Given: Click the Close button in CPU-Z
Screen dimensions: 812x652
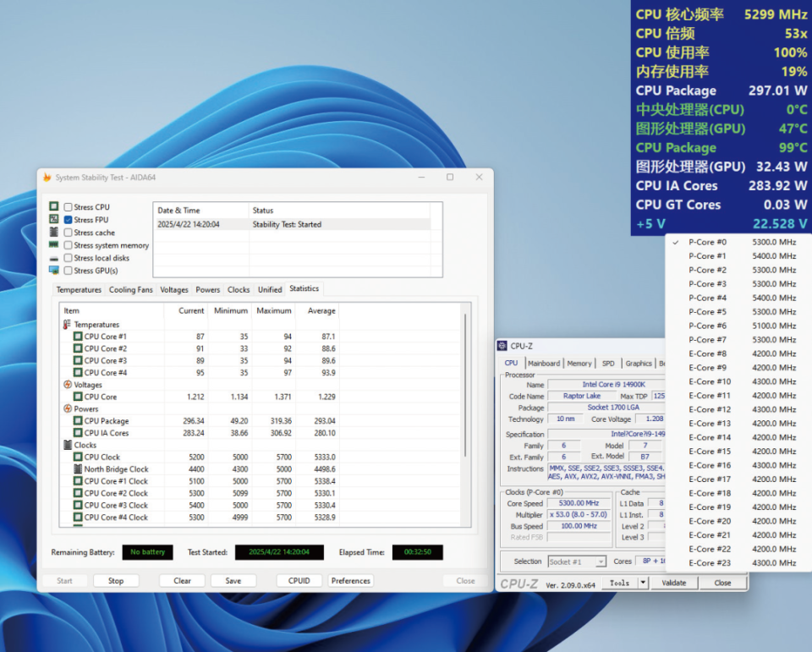Looking at the screenshot, I should pos(722,584).
